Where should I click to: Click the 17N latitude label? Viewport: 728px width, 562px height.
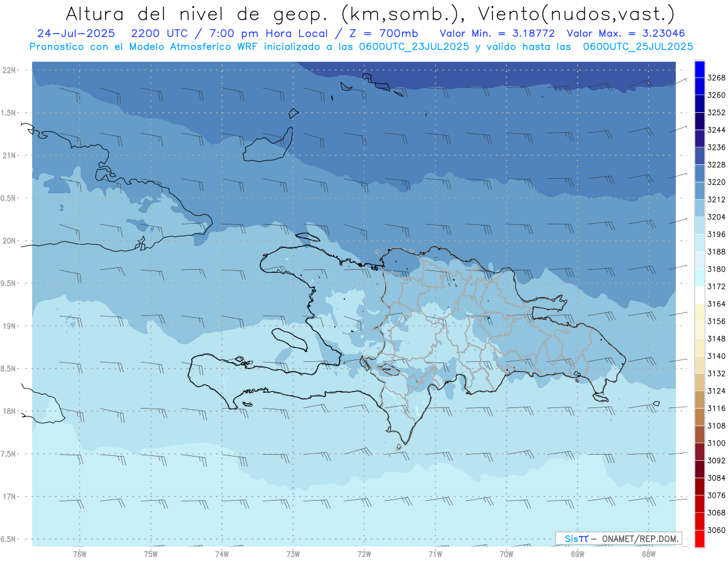point(9,497)
